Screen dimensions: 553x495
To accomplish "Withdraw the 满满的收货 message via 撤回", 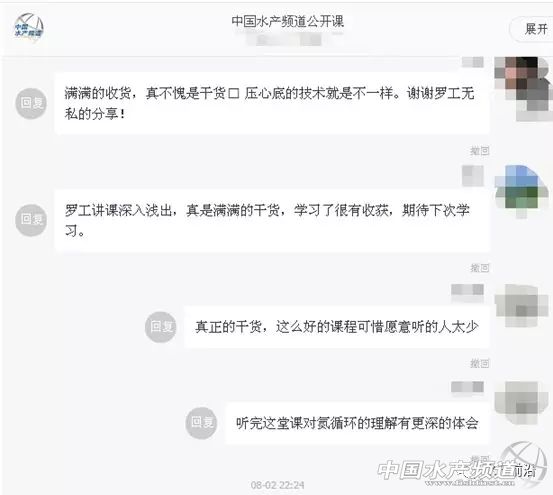I will pyautogui.click(x=480, y=151).
